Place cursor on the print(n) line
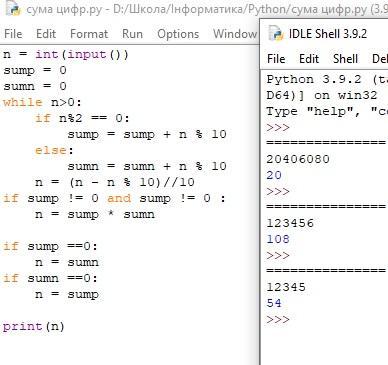The image size is (388, 365). tap(34, 326)
